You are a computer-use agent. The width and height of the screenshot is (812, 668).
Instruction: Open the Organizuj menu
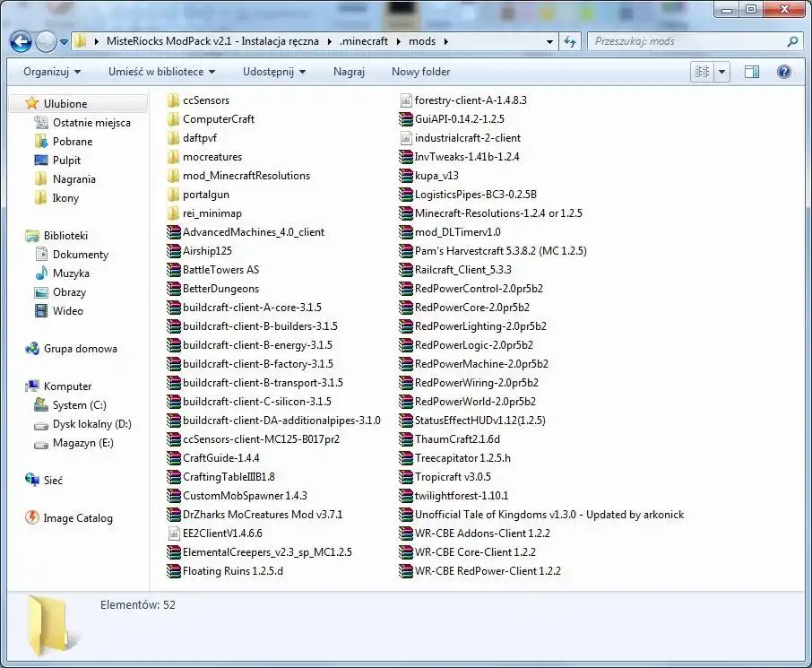(52, 72)
